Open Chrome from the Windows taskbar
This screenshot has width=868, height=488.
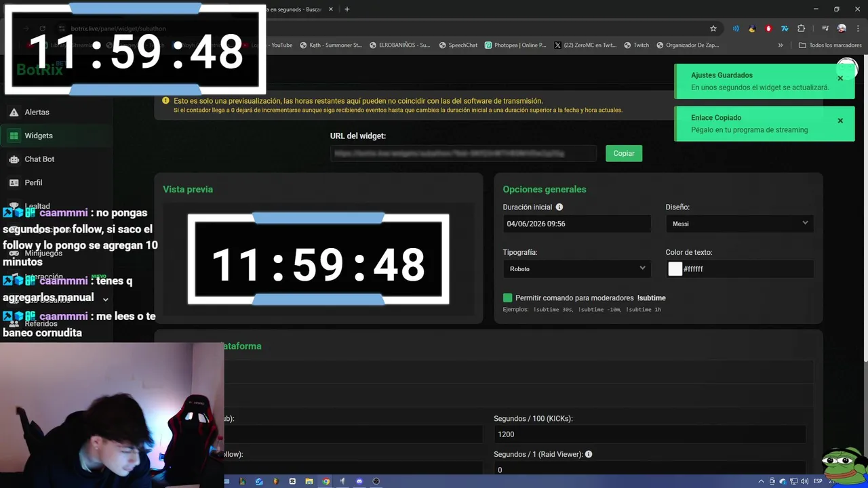pos(326,481)
